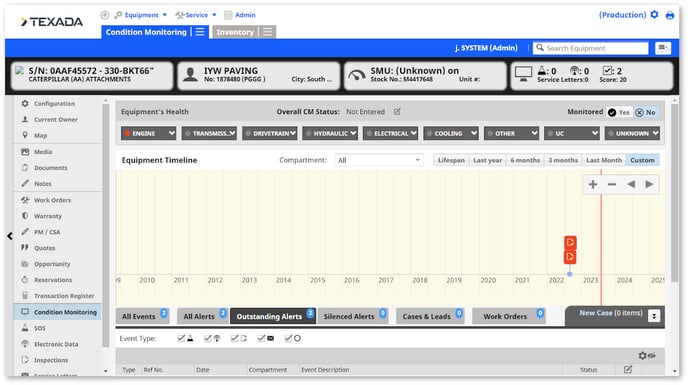This screenshot has height=385, width=688.
Task: Set Monitored to No
Action: [x=645, y=112]
